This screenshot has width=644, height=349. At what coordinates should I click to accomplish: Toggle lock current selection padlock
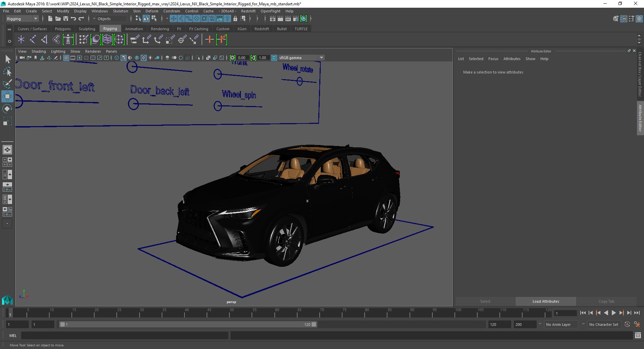point(235,19)
